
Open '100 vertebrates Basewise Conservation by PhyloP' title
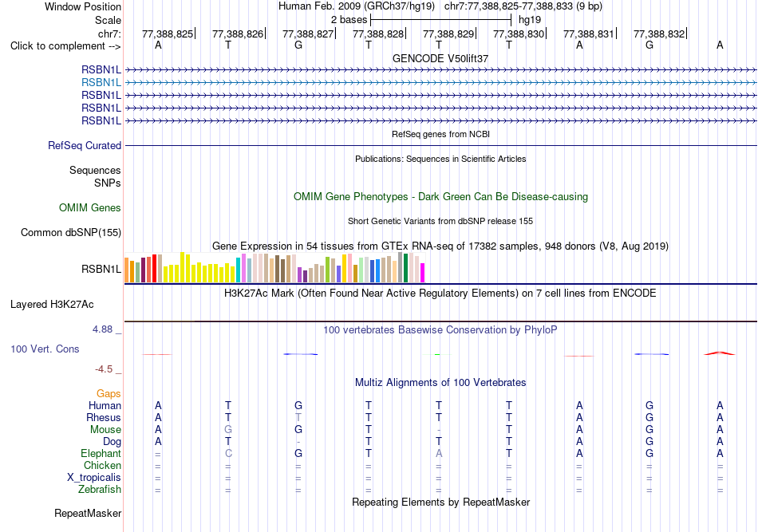click(x=440, y=330)
